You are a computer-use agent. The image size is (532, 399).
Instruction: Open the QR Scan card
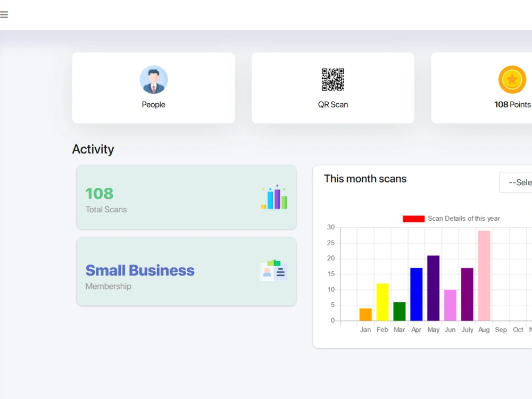click(x=332, y=88)
